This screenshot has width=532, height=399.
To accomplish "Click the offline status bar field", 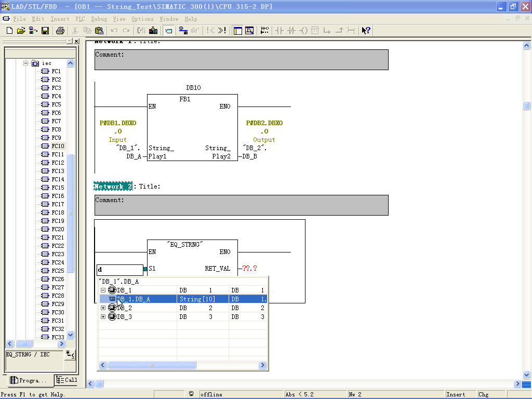I will [x=241, y=394].
